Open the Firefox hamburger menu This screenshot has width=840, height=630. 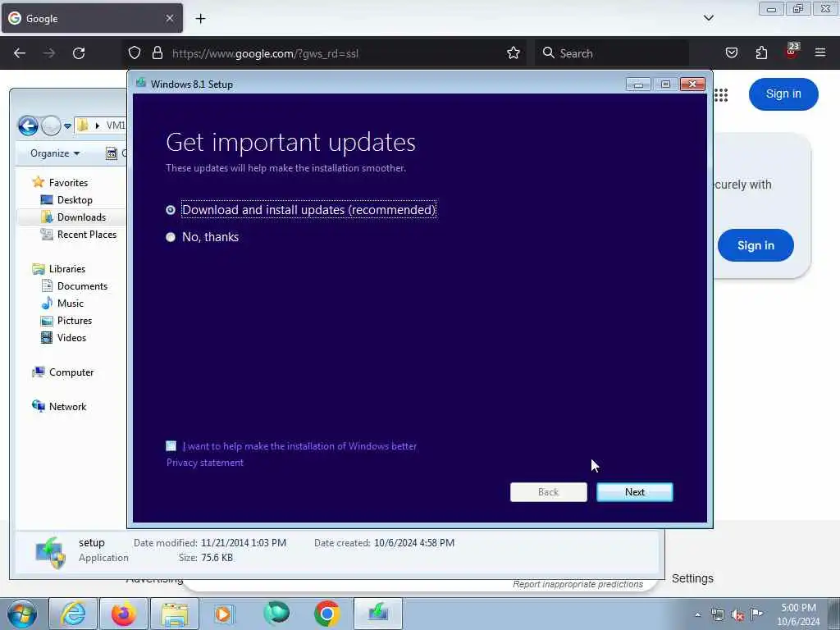[820, 53]
